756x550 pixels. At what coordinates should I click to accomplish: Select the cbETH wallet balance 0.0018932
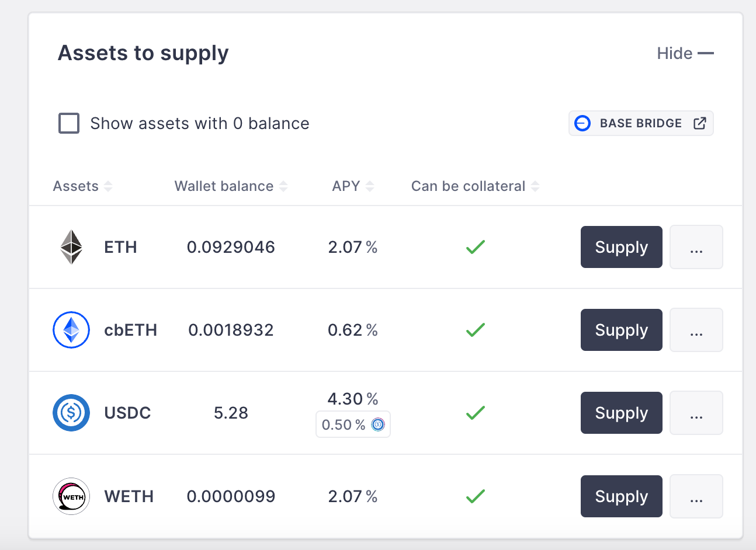(x=231, y=330)
